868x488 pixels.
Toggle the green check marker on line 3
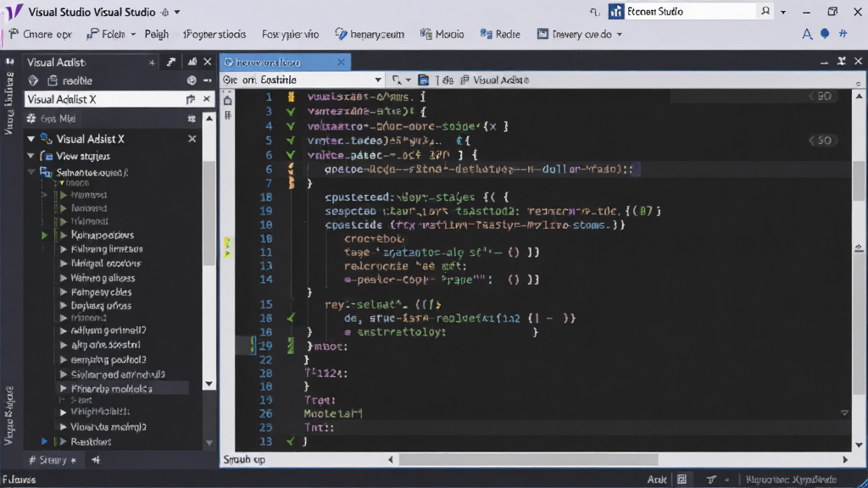[x=291, y=112]
